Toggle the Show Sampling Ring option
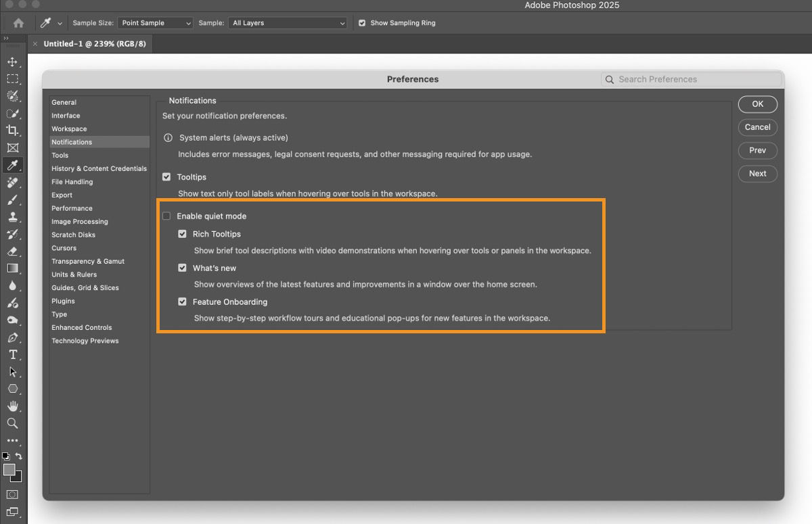 tap(363, 22)
